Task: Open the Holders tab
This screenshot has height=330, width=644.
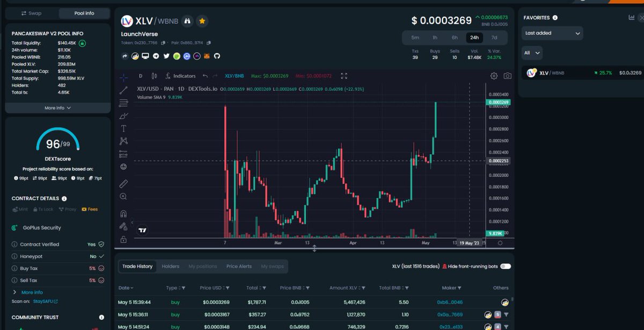Action: (171, 266)
